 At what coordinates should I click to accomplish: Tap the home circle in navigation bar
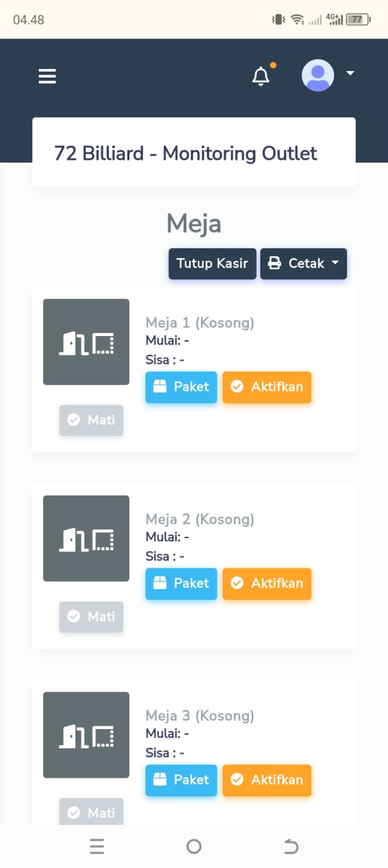tap(194, 846)
